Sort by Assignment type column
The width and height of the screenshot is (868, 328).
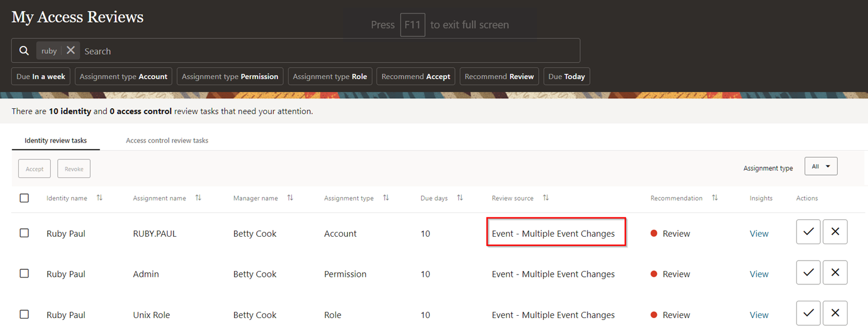[x=386, y=198]
